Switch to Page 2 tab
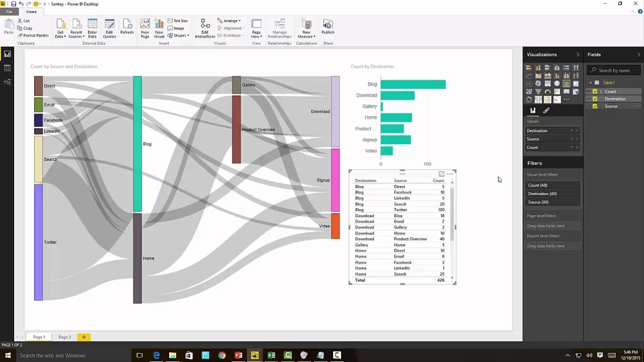Viewport: 644px width, 362px height. pos(64,337)
